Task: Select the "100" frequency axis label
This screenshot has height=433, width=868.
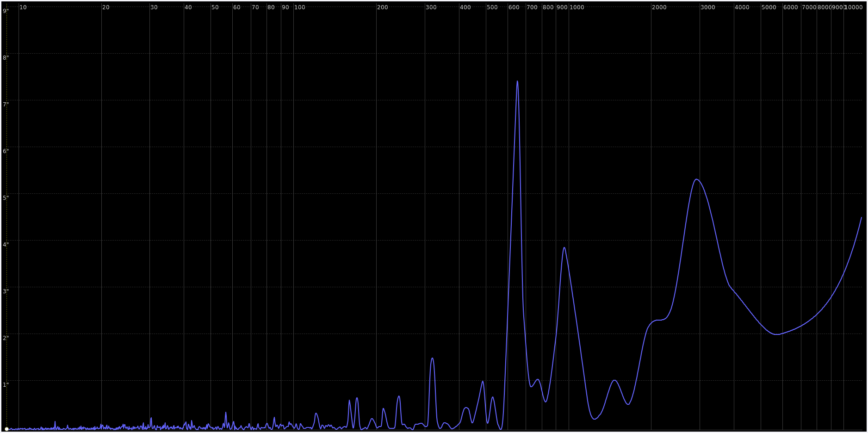Action: [x=300, y=7]
